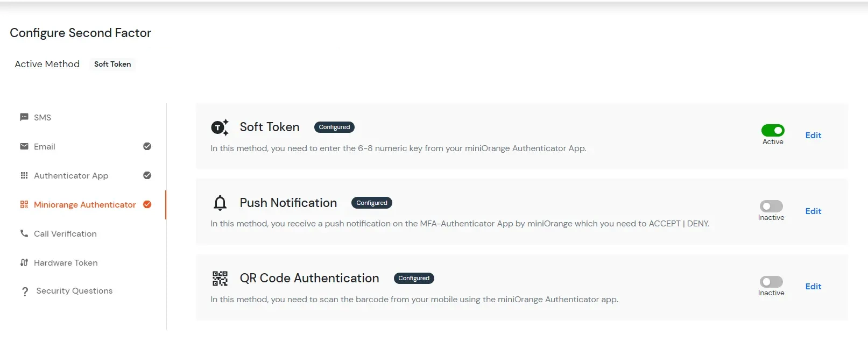Image resolution: width=868 pixels, height=356 pixels.
Task: Click the Soft Token sparkle icon
Action: (220, 127)
